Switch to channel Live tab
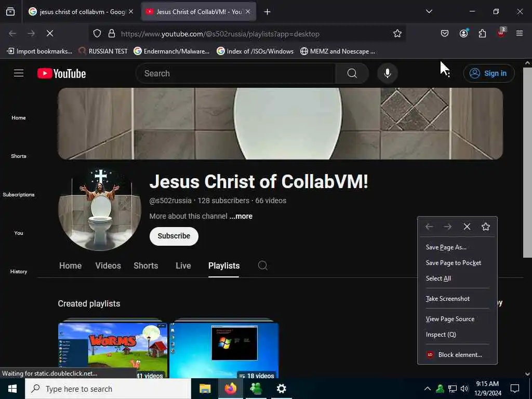 (x=183, y=265)
